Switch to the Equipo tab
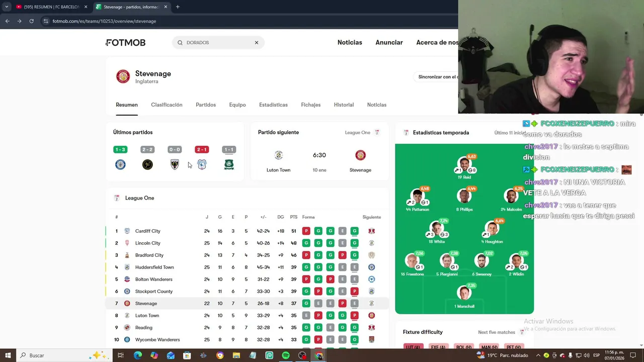Viewport: 644px width, 362px height. pos(237,105)
